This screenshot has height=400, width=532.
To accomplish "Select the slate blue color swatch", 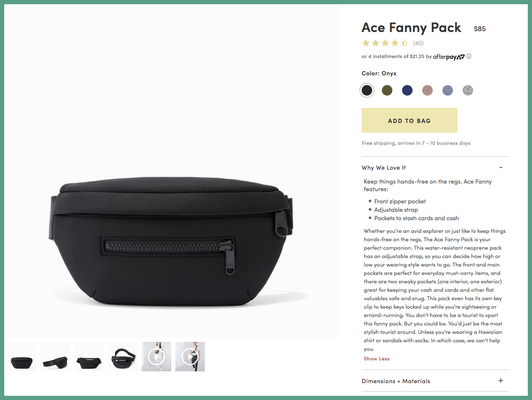I will [447, 90].
